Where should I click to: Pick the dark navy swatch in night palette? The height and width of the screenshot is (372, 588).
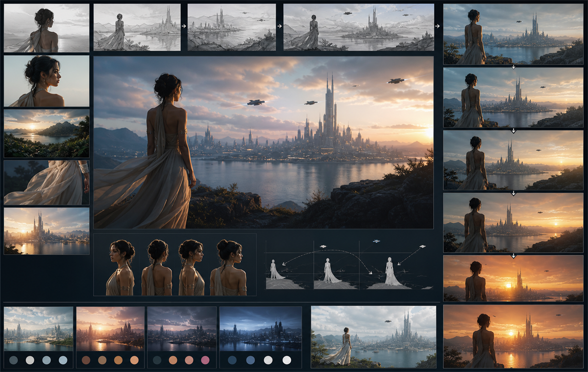(x=232, y=360)
